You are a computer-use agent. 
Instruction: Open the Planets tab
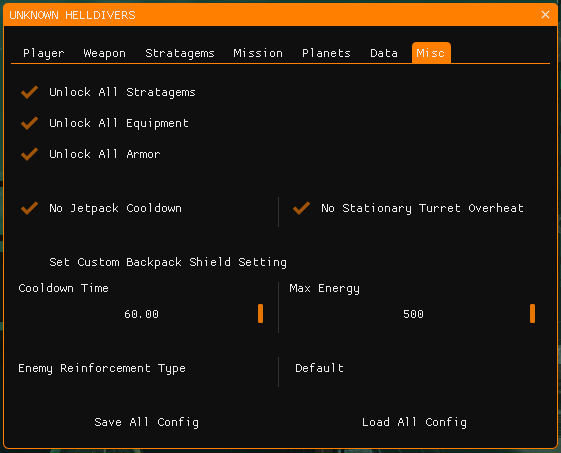tap(326, 53)
